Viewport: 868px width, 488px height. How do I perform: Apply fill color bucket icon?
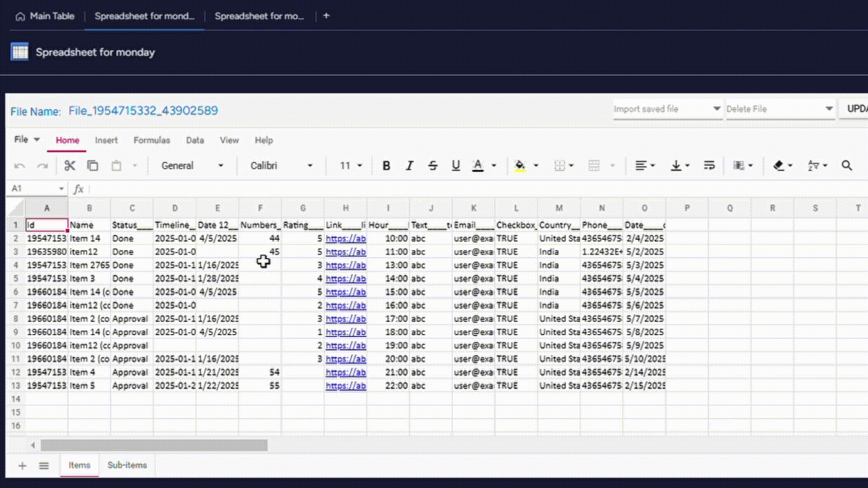[x=520, y=166]
